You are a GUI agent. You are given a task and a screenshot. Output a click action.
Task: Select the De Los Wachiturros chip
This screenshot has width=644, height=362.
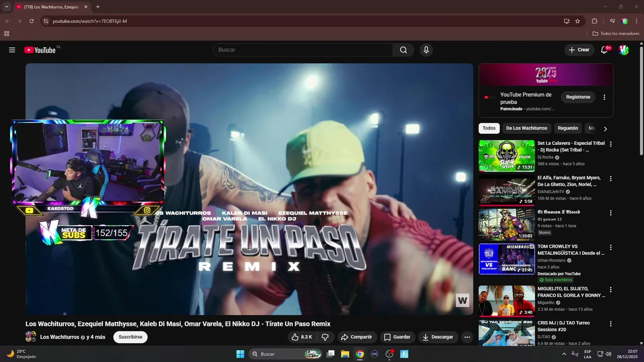click(x=526, y=128)
